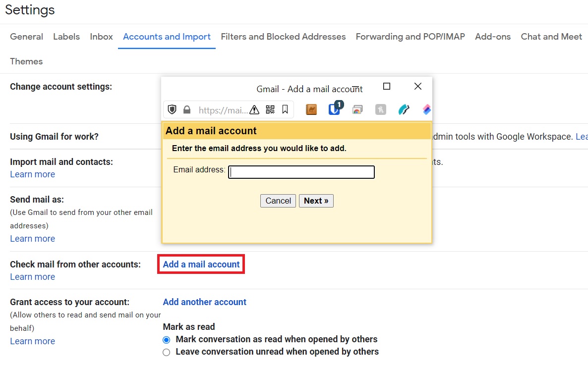Click the Settings page heading

click(30, 10)
